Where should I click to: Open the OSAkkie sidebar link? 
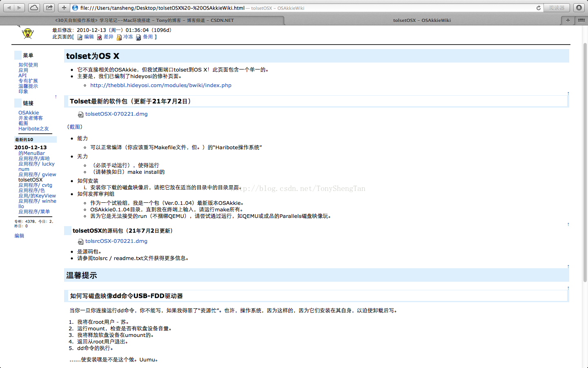coord(29,113)
